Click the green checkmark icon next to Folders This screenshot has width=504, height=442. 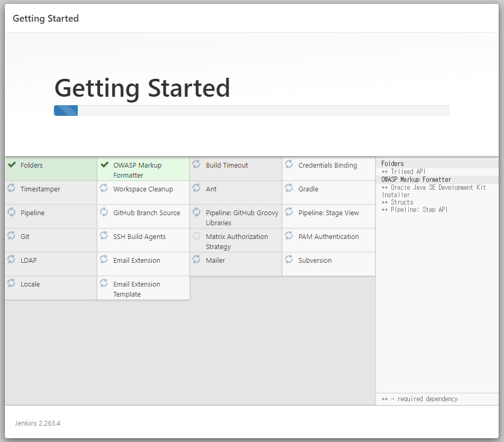[12, 165]
